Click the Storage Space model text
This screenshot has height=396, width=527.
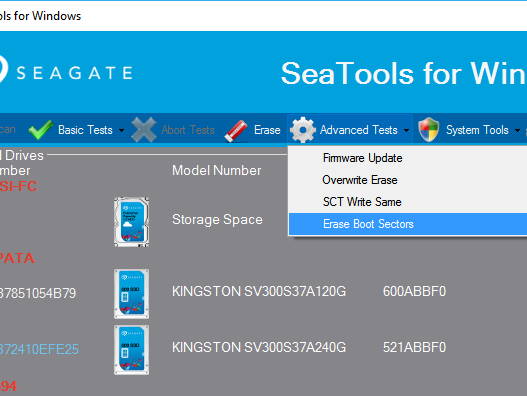[x=217, y=220]
